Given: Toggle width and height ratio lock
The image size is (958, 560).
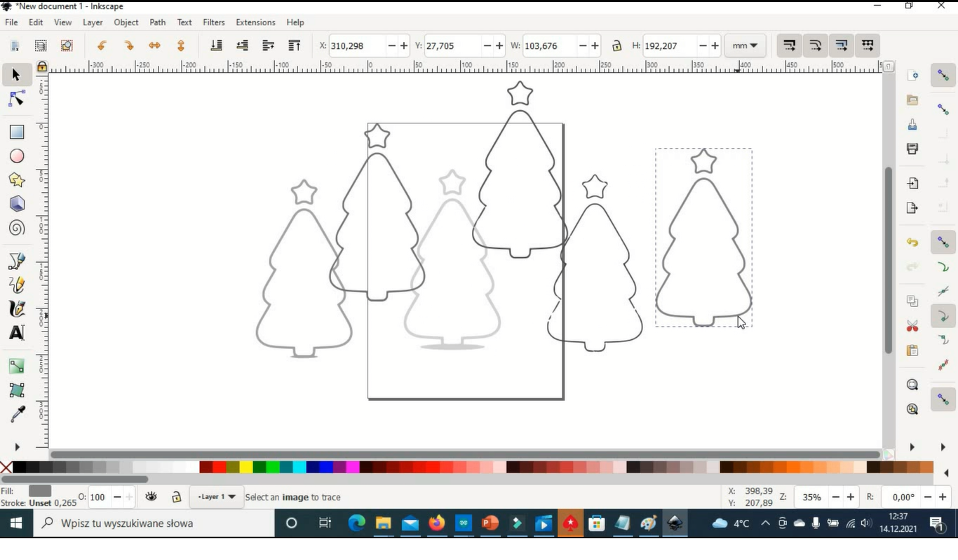Looking at the screenshot, I should [616, 46].
